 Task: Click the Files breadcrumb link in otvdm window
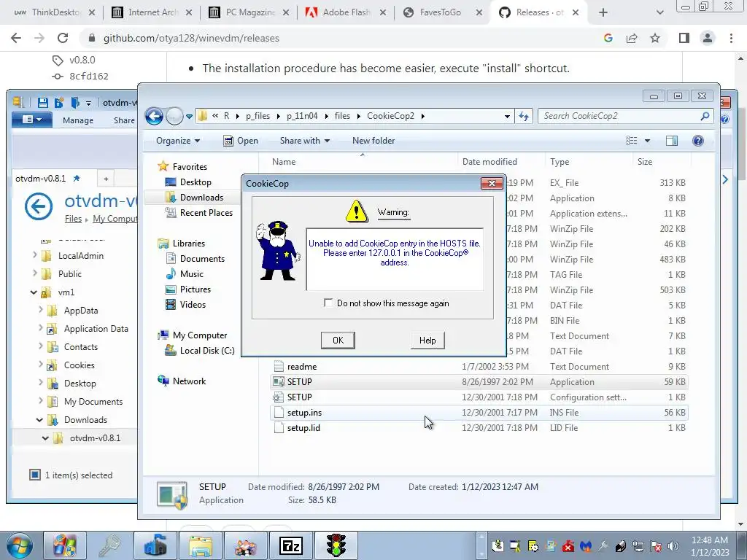73,219
